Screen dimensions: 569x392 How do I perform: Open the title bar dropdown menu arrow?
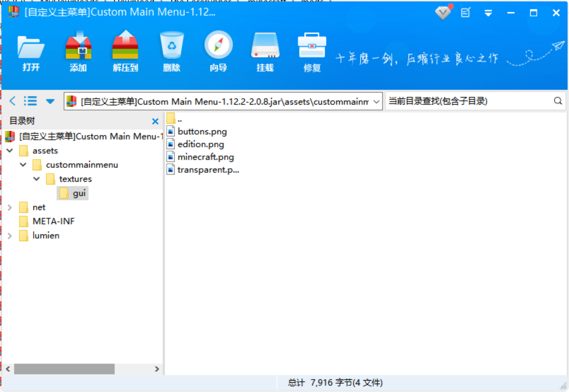coord(488,13)
